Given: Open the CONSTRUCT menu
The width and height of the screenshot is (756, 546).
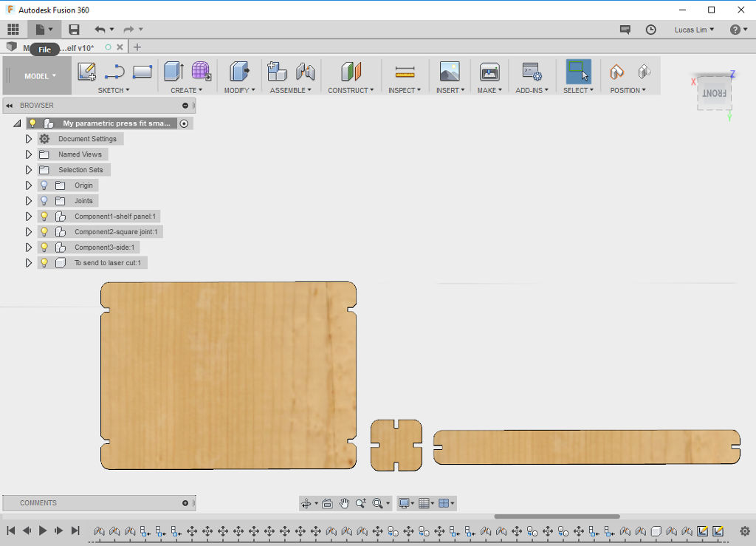Looking at the screenshot, I should coord(350,90).
